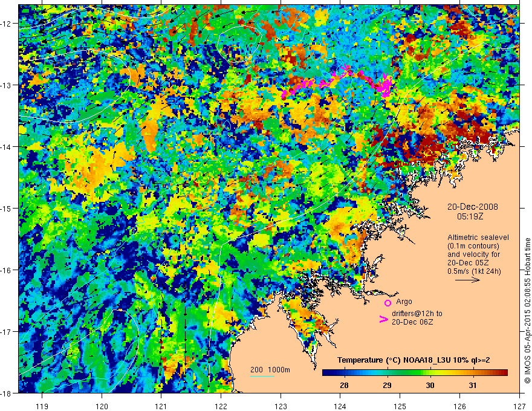The width and height of the screenshot is (532, 411).
Task: Click the longitude axis label '120'
Action: [102, 407]
